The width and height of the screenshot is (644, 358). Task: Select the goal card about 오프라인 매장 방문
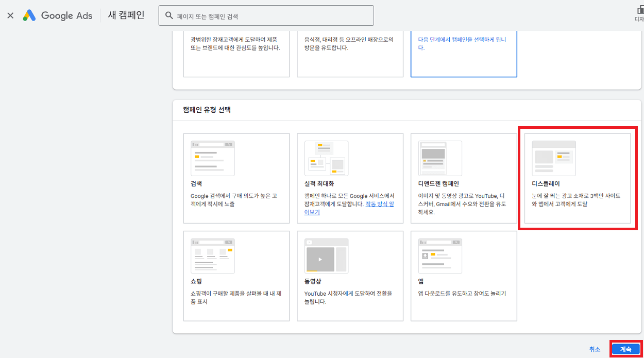coord(350,54)
